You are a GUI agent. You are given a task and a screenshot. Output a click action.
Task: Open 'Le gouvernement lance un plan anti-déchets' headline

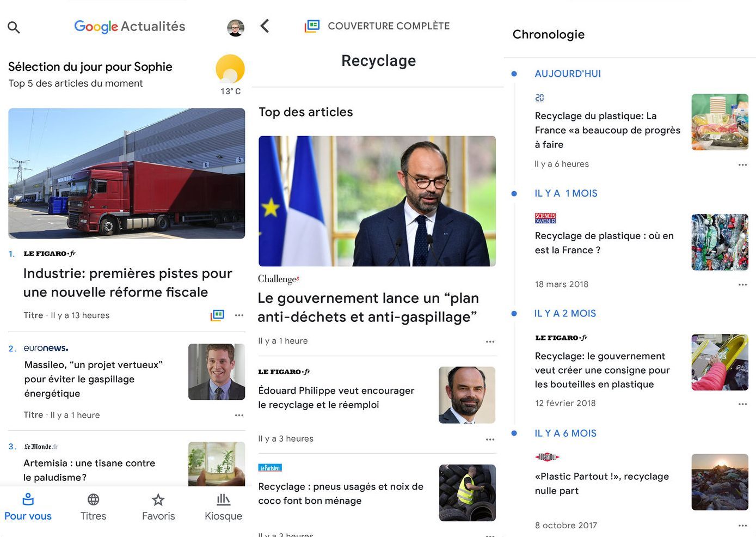tap(368, 307)
